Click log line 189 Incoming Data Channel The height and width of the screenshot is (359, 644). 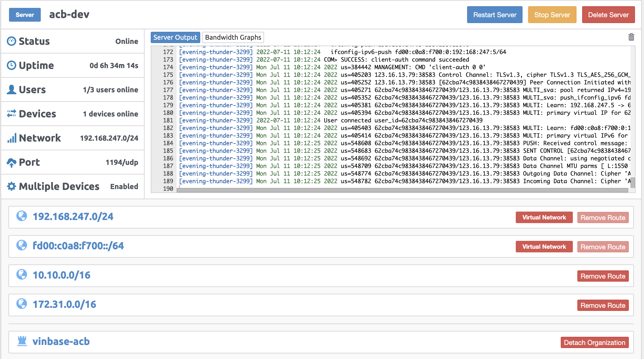coord(405,181)
